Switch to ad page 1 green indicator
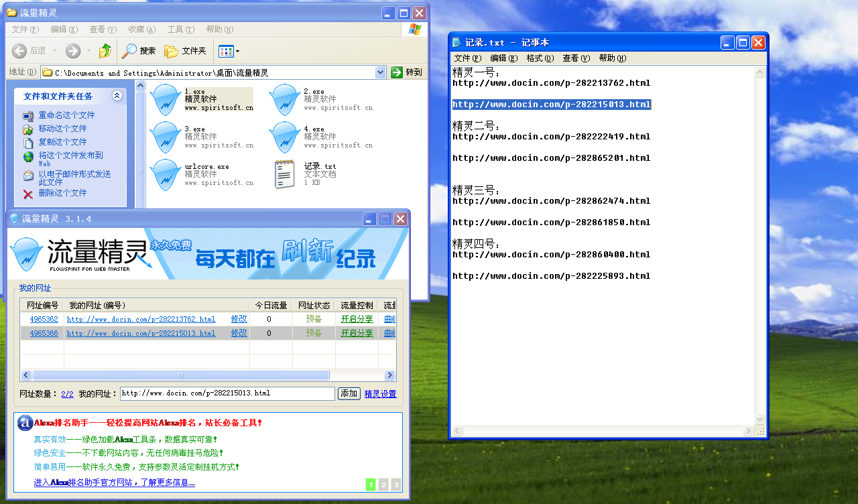Screen dimensions: 858x504 pos(371,485)
